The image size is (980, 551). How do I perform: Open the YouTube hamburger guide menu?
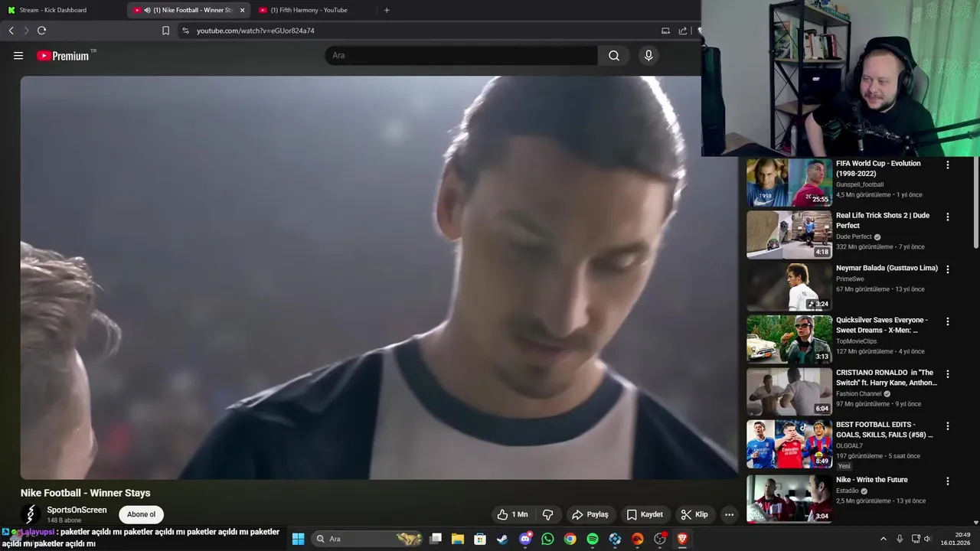[x=18, y=56]
